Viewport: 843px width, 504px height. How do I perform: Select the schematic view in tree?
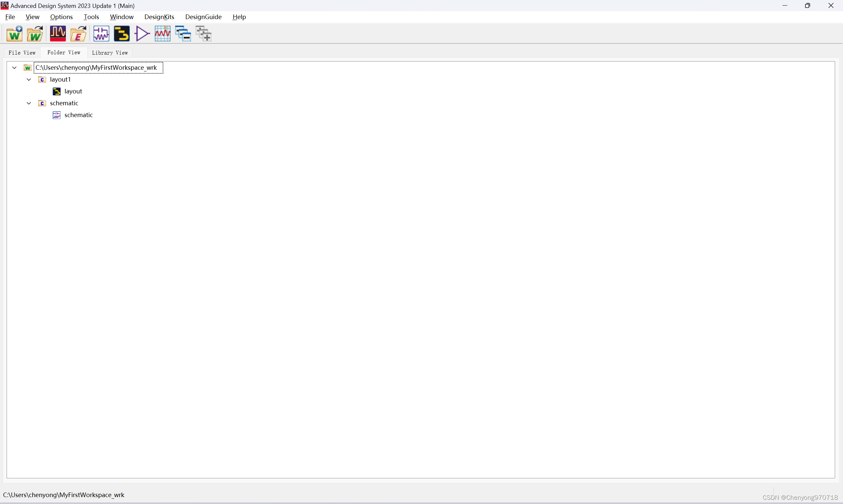pyautogui.click(x=78, y=115)
